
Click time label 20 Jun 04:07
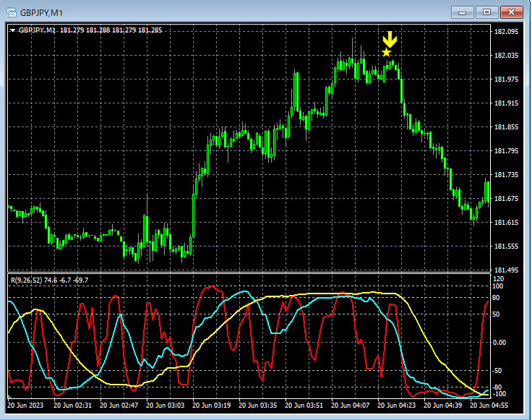click(350, 406)
